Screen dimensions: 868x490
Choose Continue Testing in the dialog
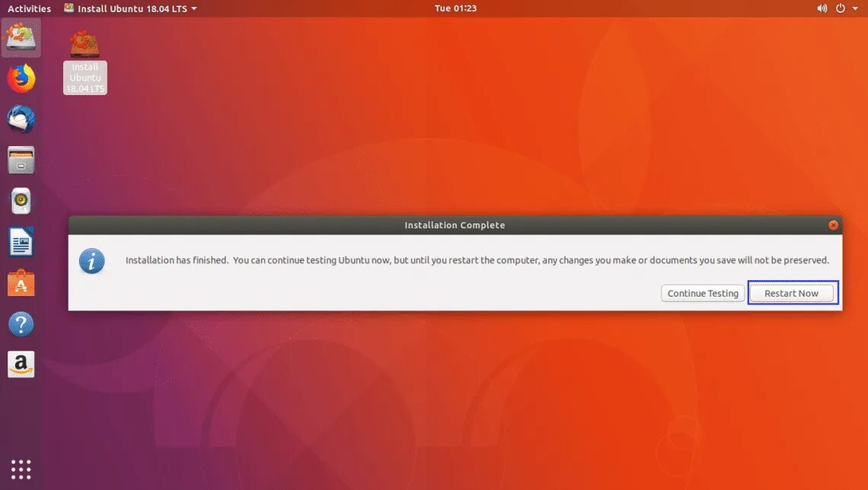703,293
